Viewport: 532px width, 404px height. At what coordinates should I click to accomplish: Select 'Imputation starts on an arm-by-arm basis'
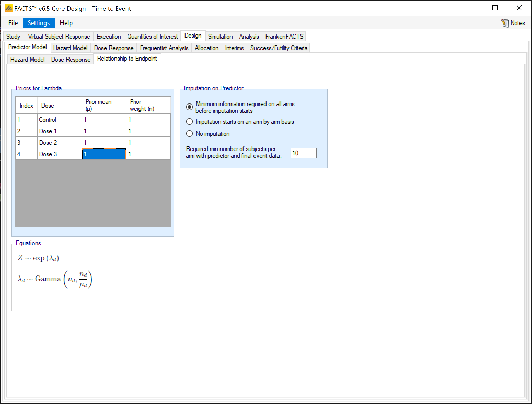tap(189, 122)
